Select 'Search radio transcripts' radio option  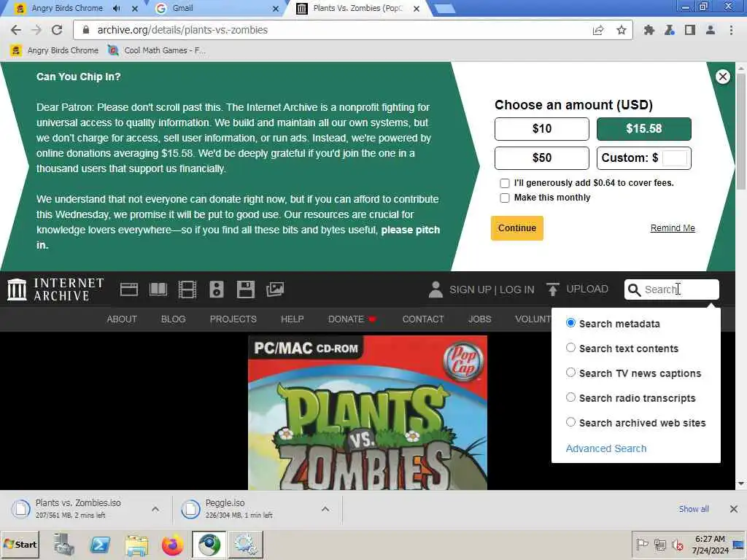(x=570, y=397)
